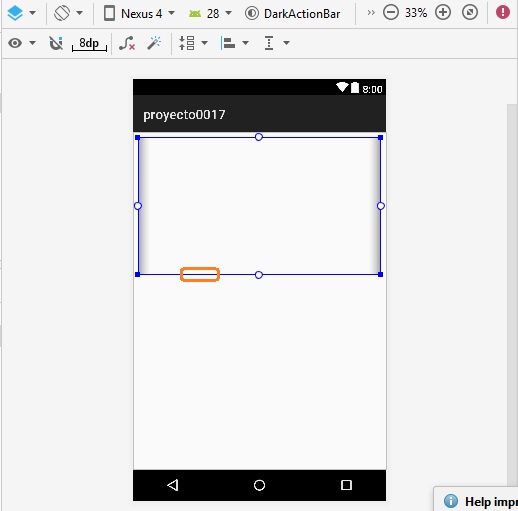518x511 pixels.
Task: Open the design surface layers icon
Action: tap(15, 13)
